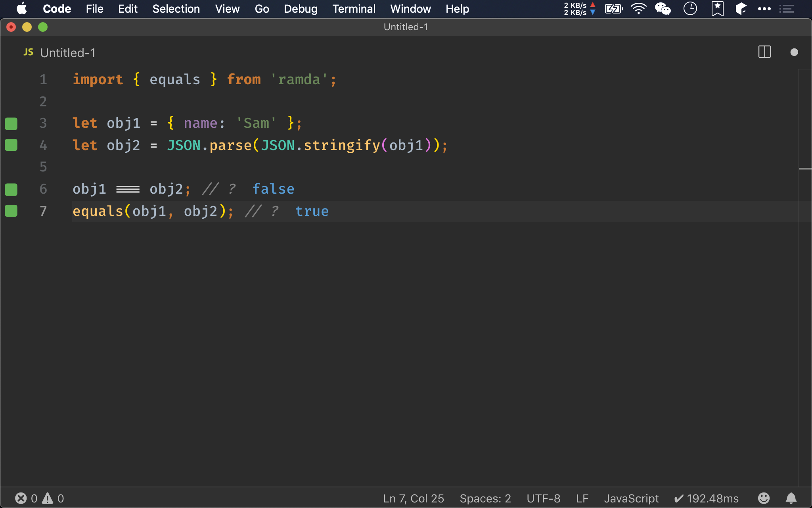The image size is (812, 508).
Task: Click the Quokka coverage marker on line 3
Action: pyautogui.click(x=11, y=123)
